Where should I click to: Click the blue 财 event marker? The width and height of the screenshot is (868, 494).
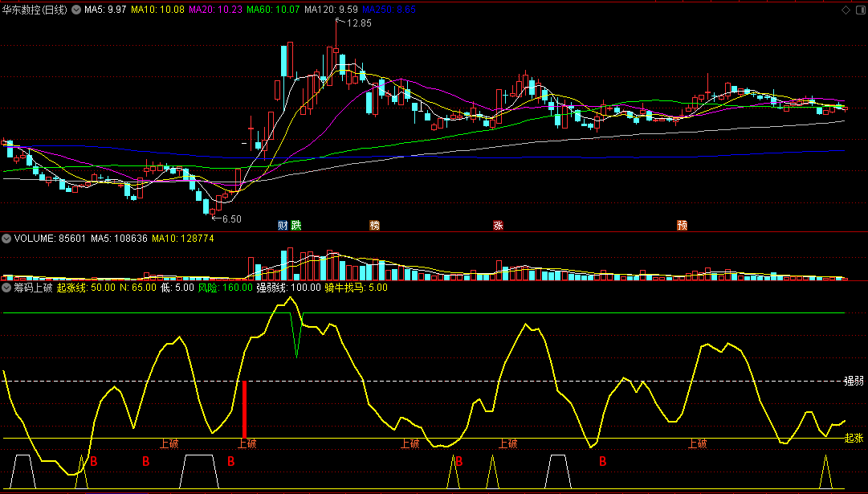(x=283, y=226)
